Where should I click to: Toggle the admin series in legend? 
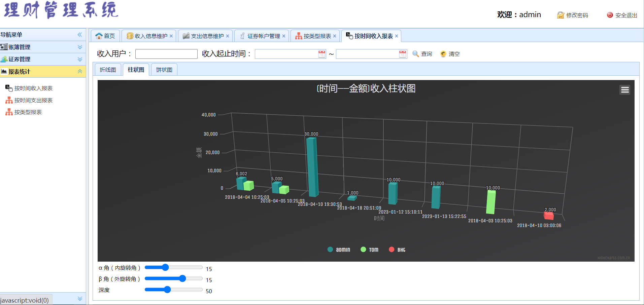pyautogui.click(x=339, y=250)
